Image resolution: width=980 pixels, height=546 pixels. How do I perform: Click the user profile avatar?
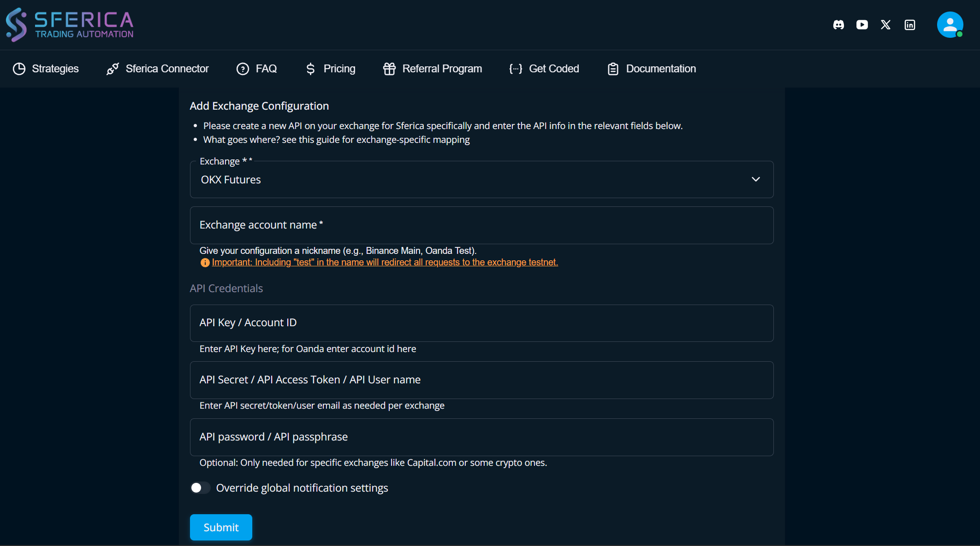tap(950, 25)
